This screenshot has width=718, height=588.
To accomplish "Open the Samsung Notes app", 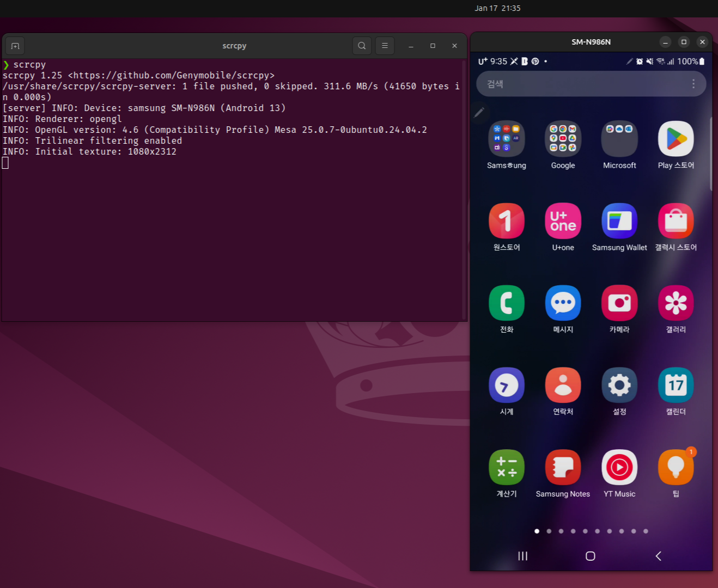I will tap(563, 468).
